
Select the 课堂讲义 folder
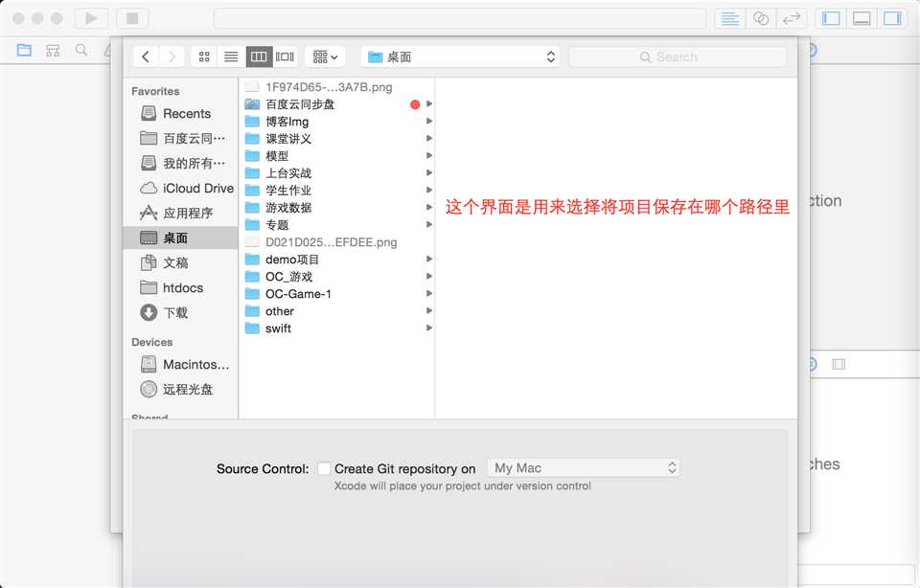[337, 138]
